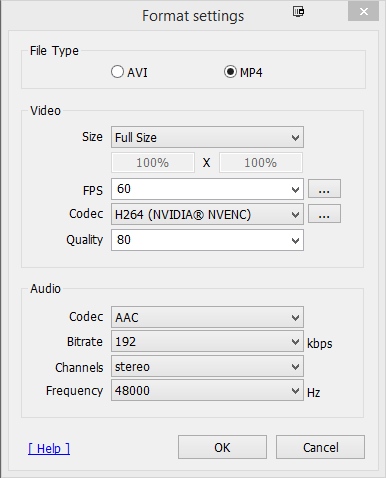This screenshot has width=386, height=478.
Task: Open video codec settings ellipsis button
Action: (324, 214)
